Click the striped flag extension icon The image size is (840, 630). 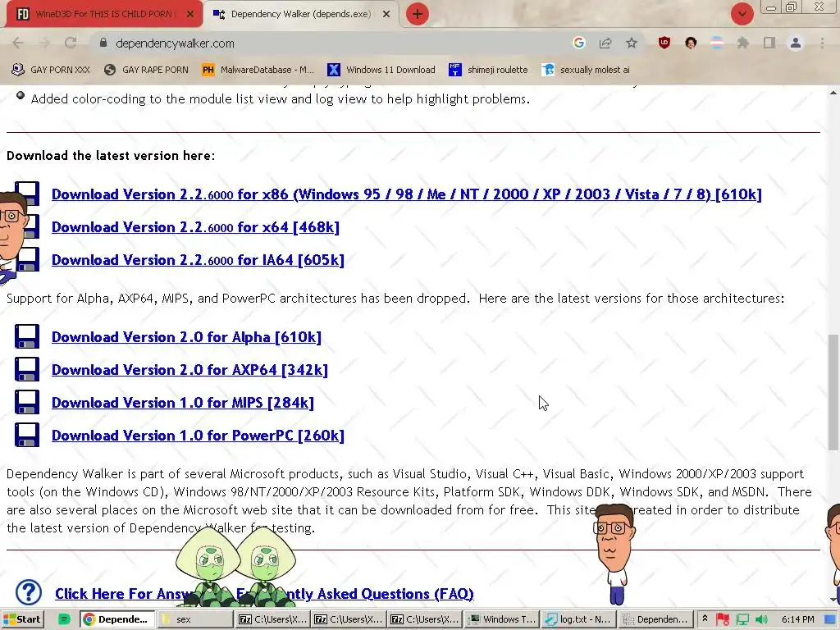click(x=717, y=43)
